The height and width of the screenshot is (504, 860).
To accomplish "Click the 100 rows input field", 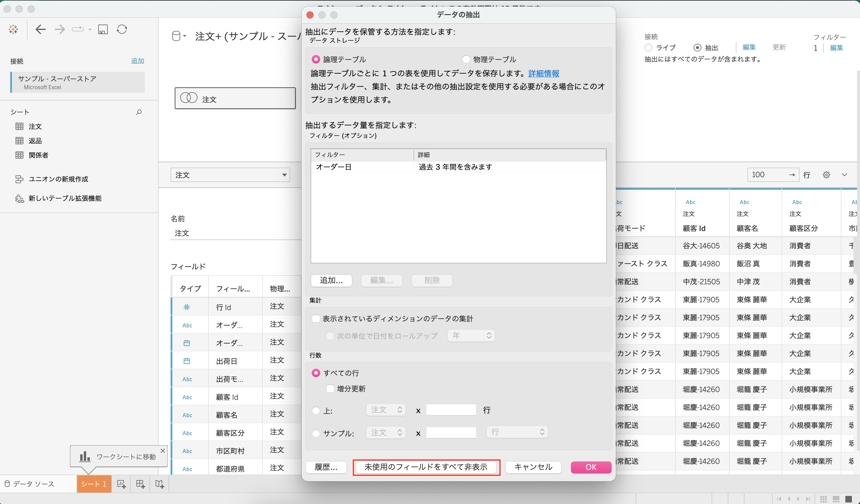I will 768,174.
